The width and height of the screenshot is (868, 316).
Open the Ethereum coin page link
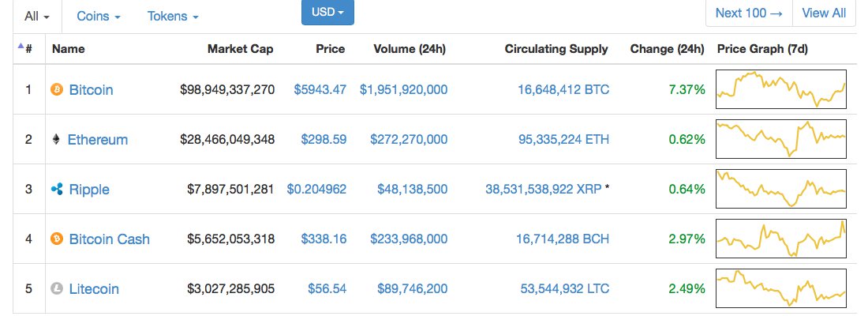[97, 140]
